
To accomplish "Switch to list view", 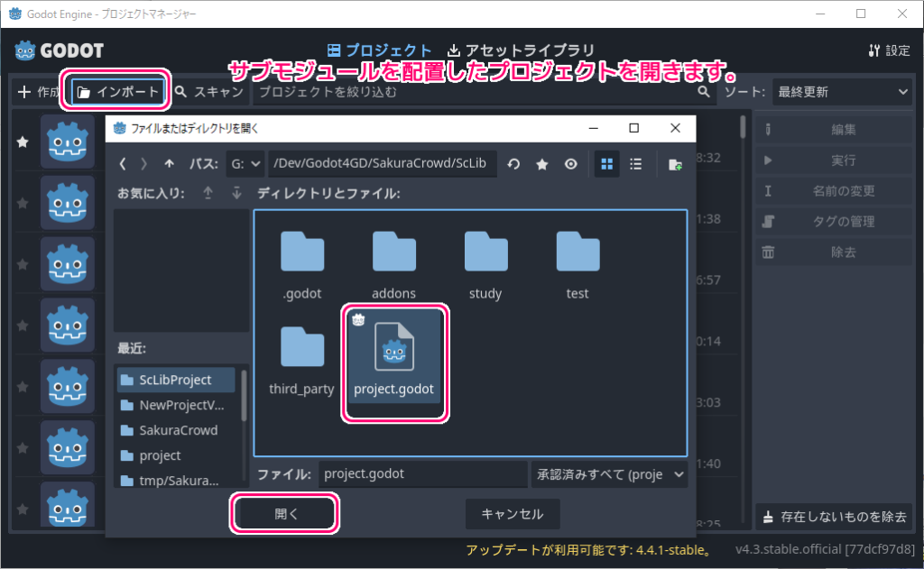I will [636, 164].
